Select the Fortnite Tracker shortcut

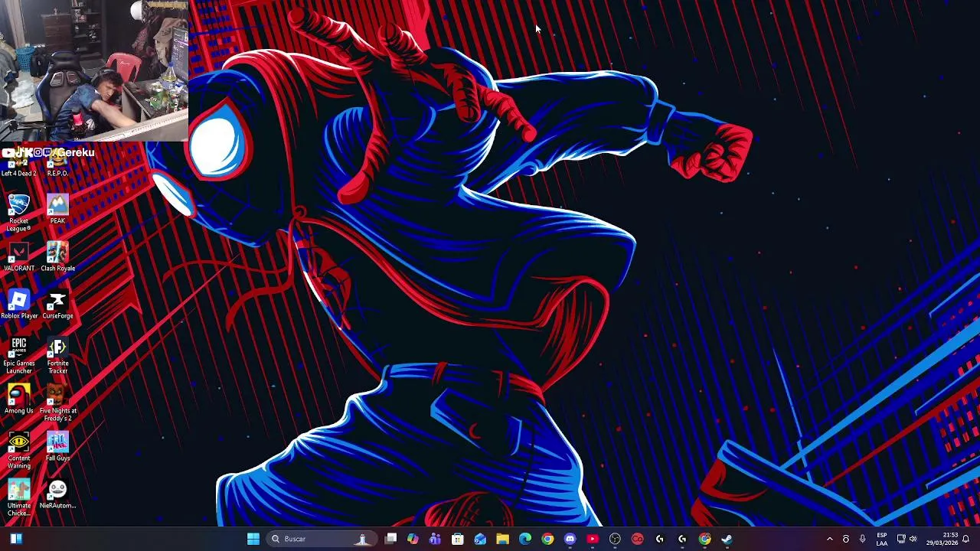point(57,355)
